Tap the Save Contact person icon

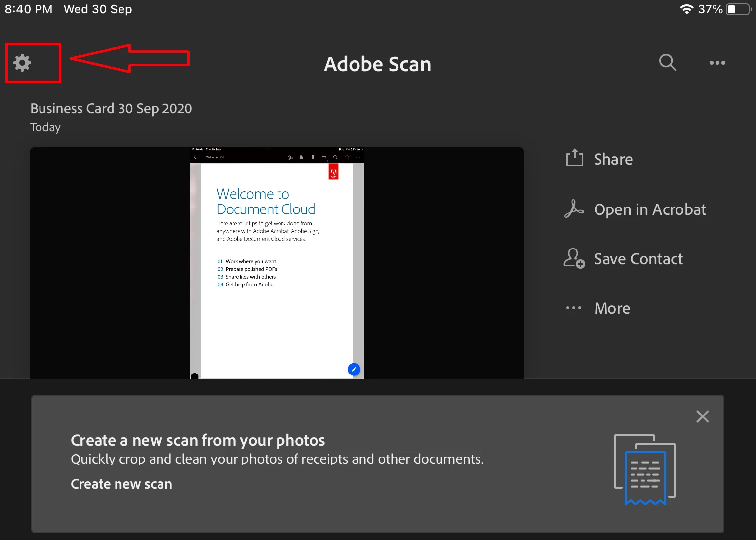(574, 258)
